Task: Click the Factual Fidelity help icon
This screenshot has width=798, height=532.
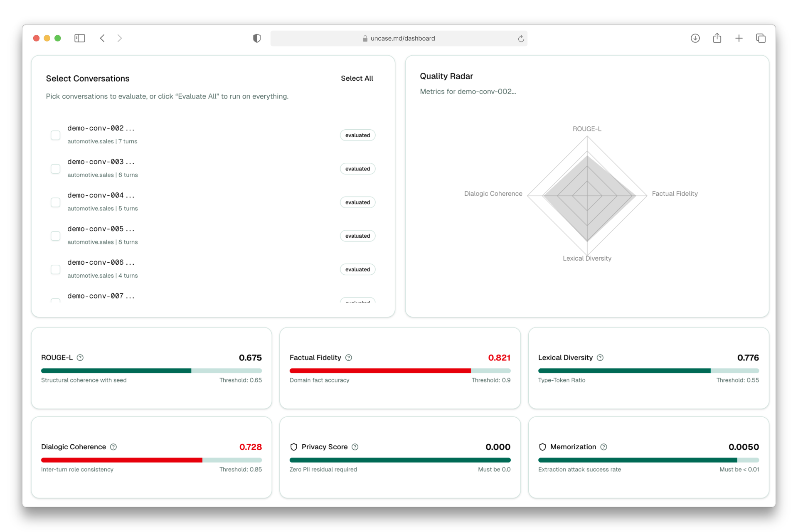Action: pyautogui.click(x=349, y=357)
